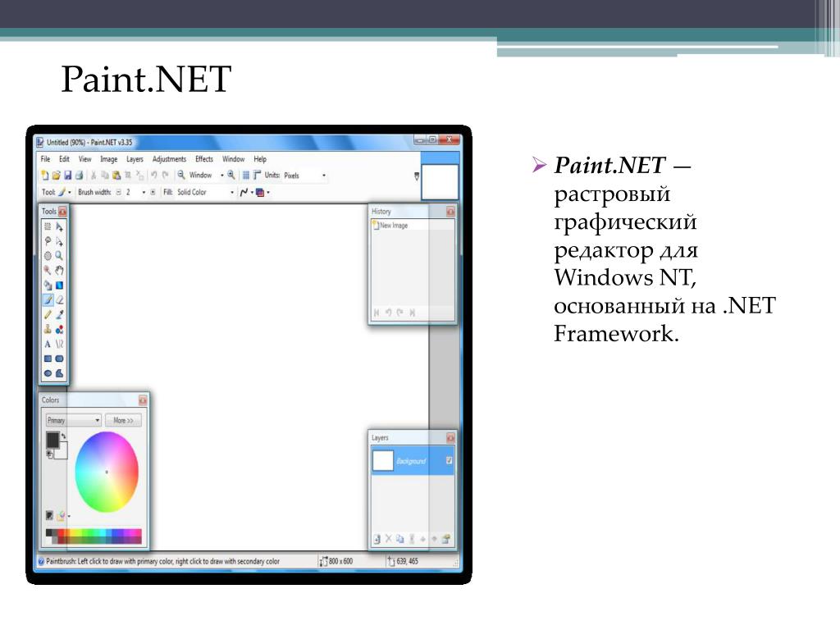Select the Freeform Shape tool
The width and height of the screenshot is (840, 630).
coord(59,373)
